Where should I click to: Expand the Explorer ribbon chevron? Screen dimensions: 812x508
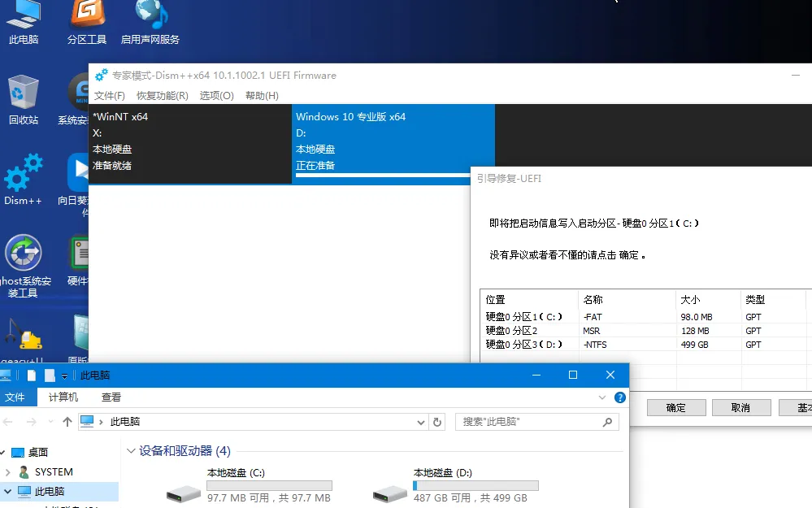pos(601,397)
